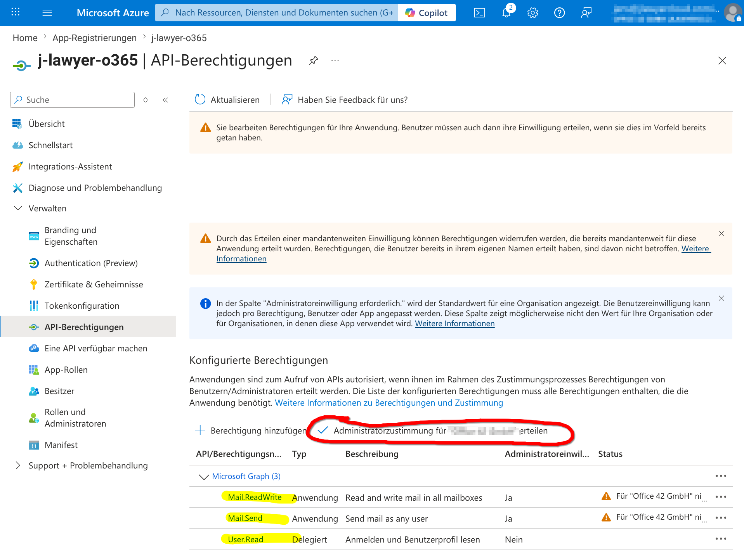744x560 pixels.
Task: Pin the j-lawyer-o365 blade
Action: [x=314, y=60]
